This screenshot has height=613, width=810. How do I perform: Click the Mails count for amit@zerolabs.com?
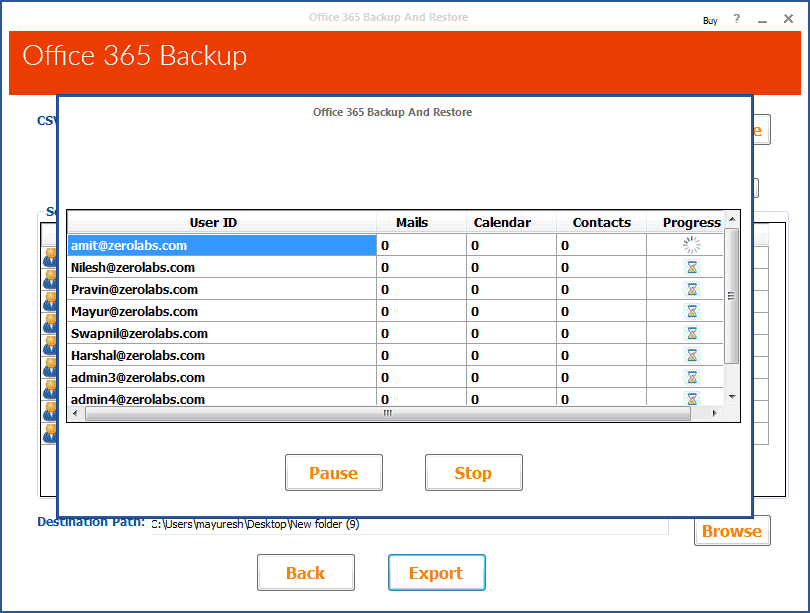click(x=421, y=245)
